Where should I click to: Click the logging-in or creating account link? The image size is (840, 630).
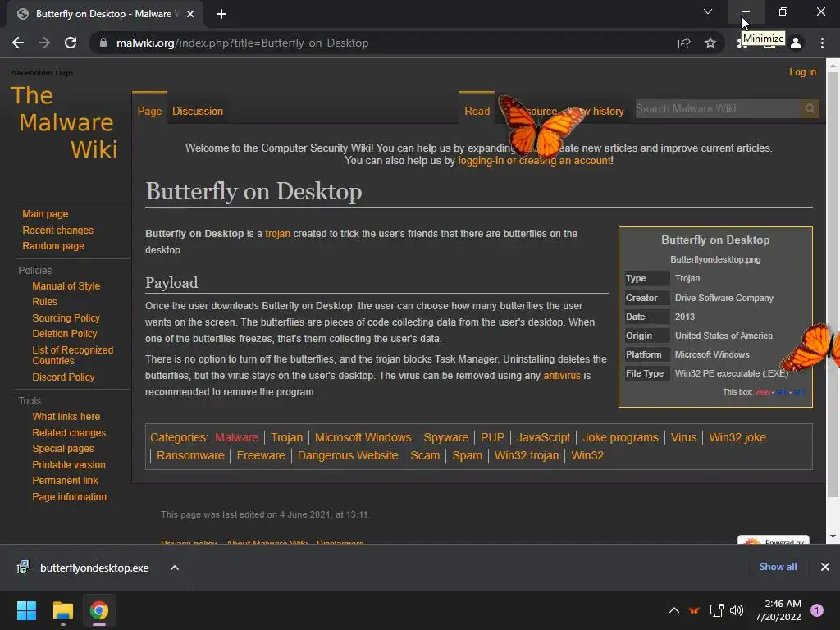(534, 160)
